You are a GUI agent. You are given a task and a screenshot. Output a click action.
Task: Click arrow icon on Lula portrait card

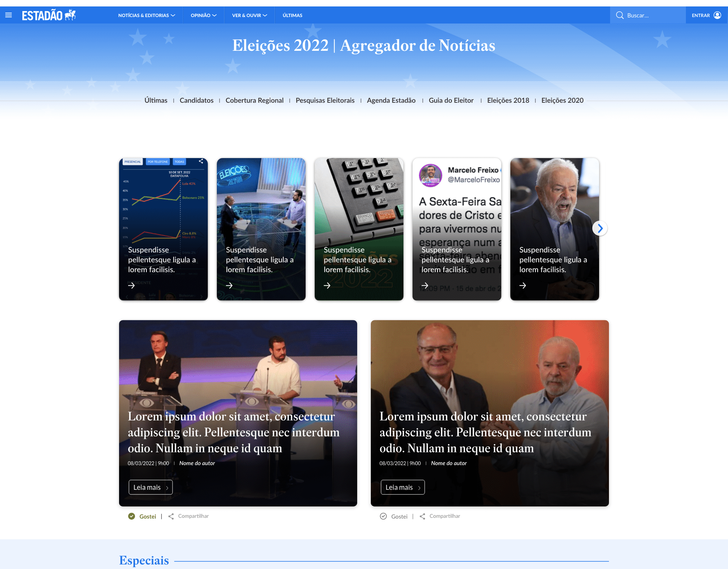tap(523, 285)
